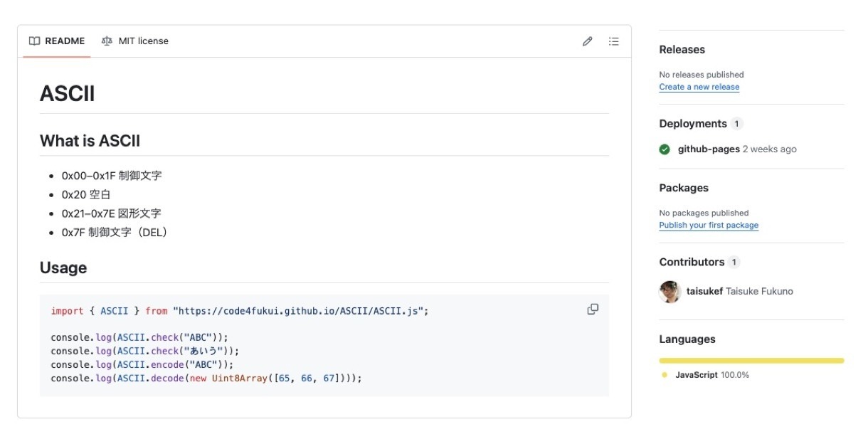Open the Contributors section heading

click(691, 262)
